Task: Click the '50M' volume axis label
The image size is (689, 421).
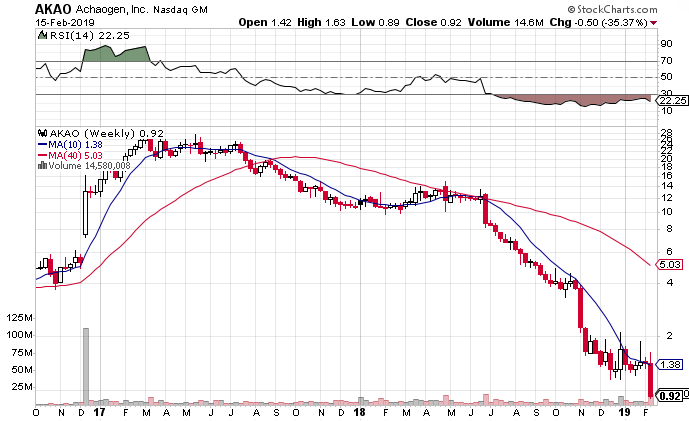Action: 22,370
